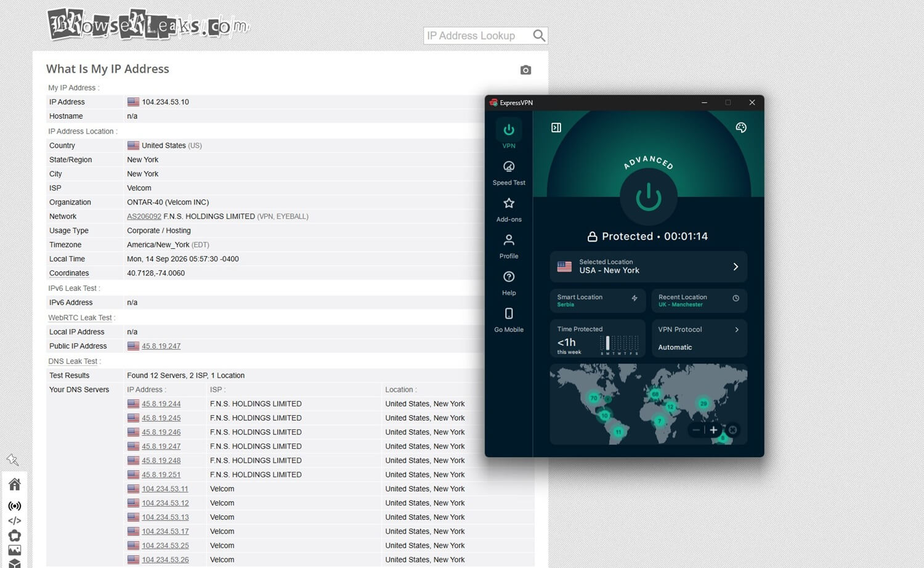Click the lightning bolt icon in Smart Location
Screen dimensions: 924x568
(634, 298)
